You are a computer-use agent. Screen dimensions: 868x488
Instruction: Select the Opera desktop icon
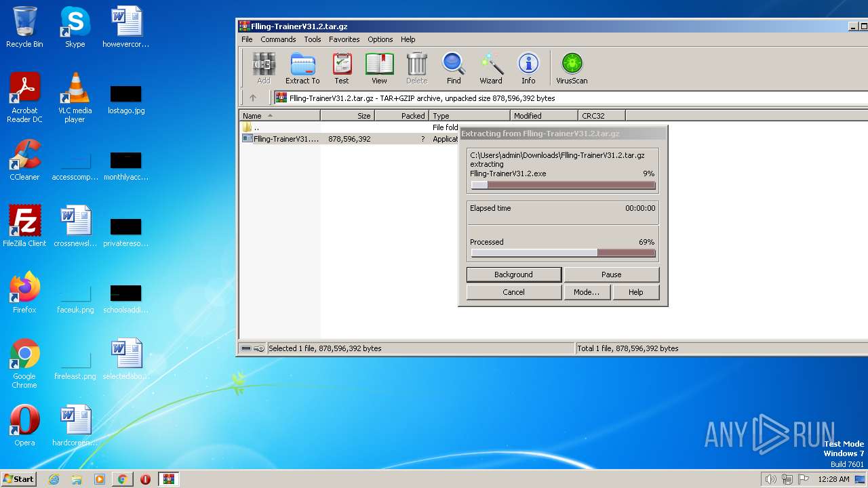[24, 426]
